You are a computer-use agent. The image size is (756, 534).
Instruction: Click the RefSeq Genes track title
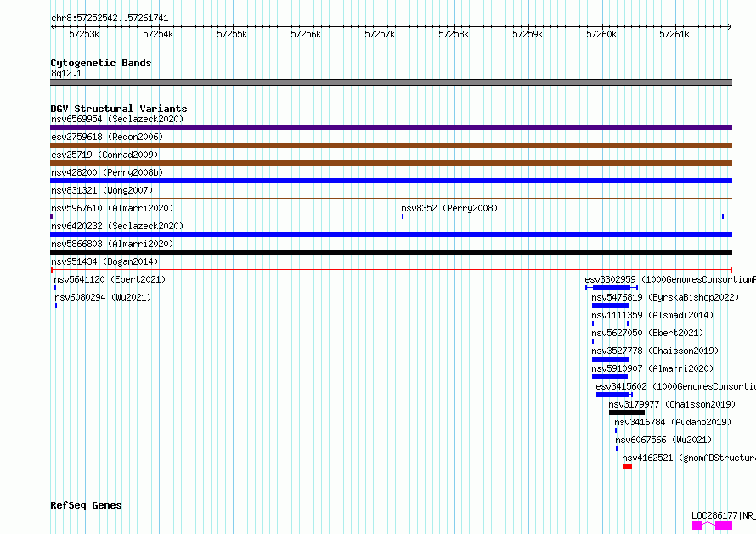[x=87, y=505]
